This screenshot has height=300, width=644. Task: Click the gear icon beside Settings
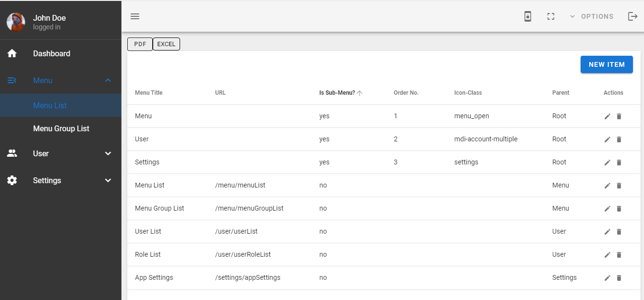coord(12,180)
